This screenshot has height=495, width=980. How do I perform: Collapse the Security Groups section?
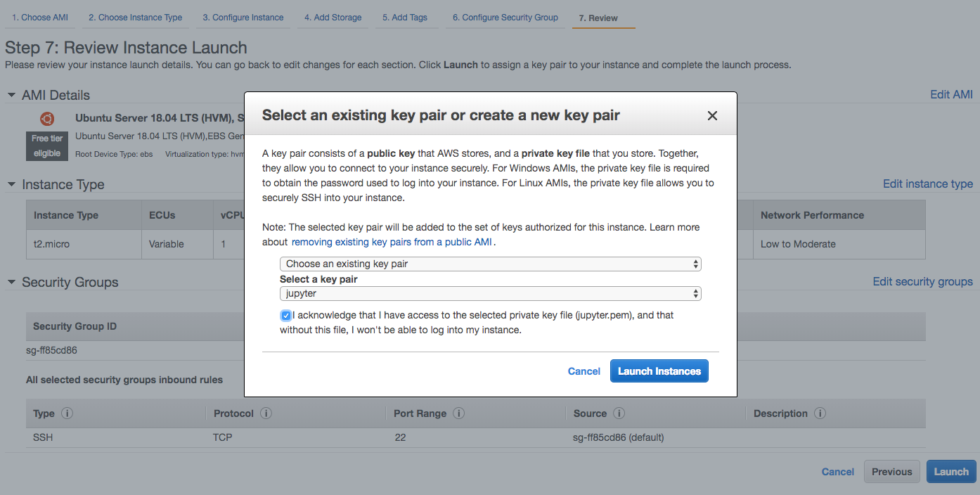[x=11, y=282]
